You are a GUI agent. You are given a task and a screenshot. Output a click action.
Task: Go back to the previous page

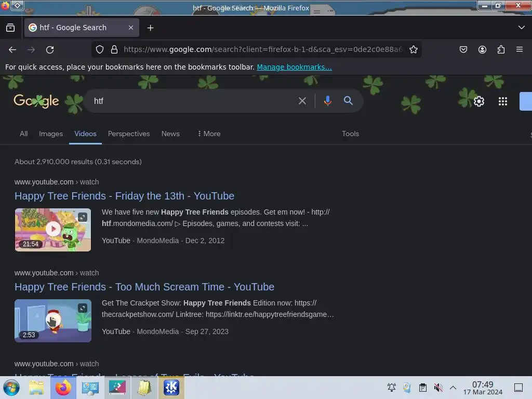[12, 50]
